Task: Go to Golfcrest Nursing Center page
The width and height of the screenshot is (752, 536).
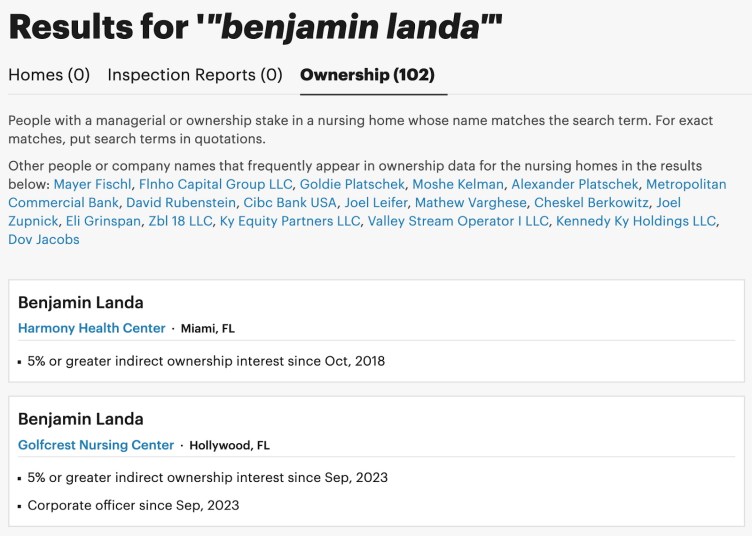Action: [96, 445]
